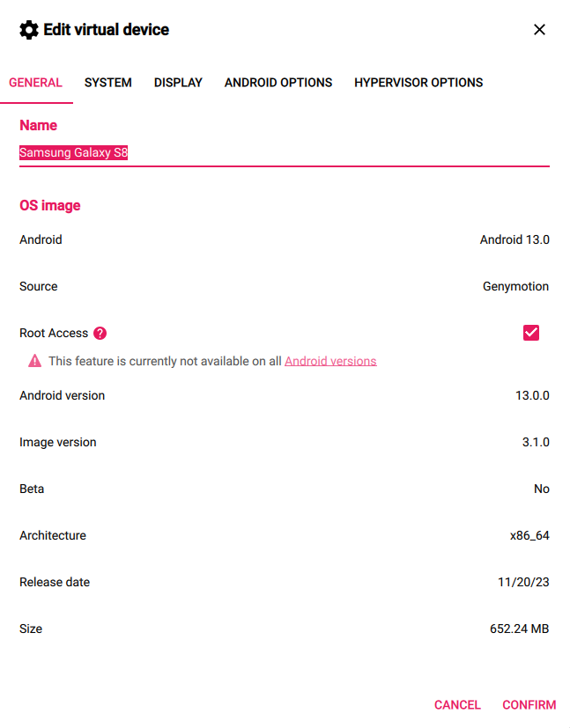
Task: Click the 3.1.0 image version value
Action: [536, 442]
